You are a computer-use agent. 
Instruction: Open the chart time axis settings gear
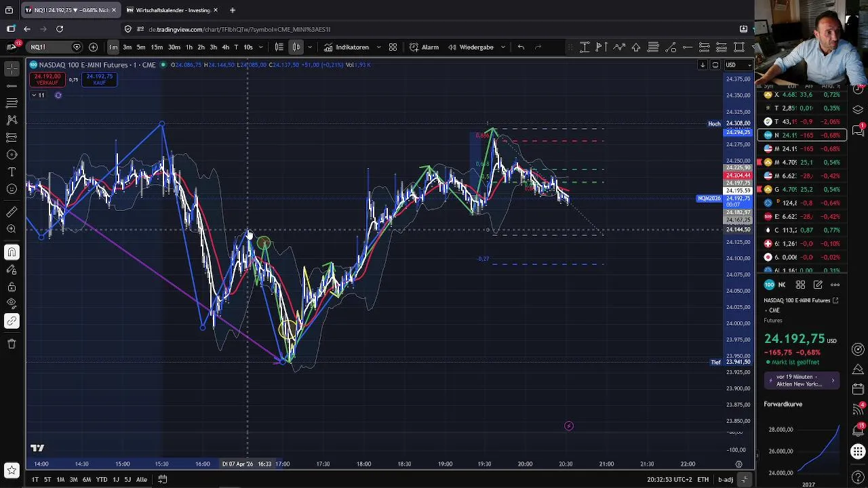738,464
